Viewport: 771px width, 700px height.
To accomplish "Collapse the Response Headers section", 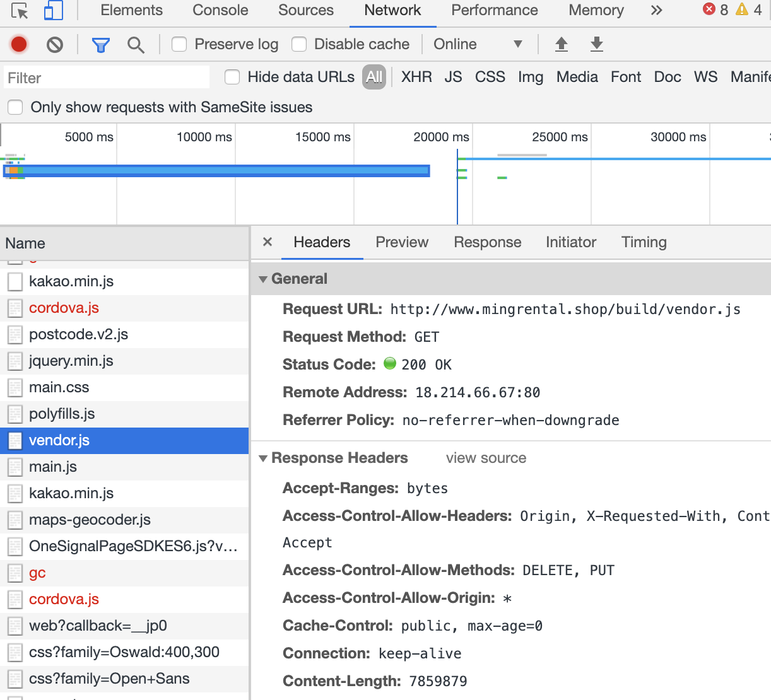I will [264, 458].
